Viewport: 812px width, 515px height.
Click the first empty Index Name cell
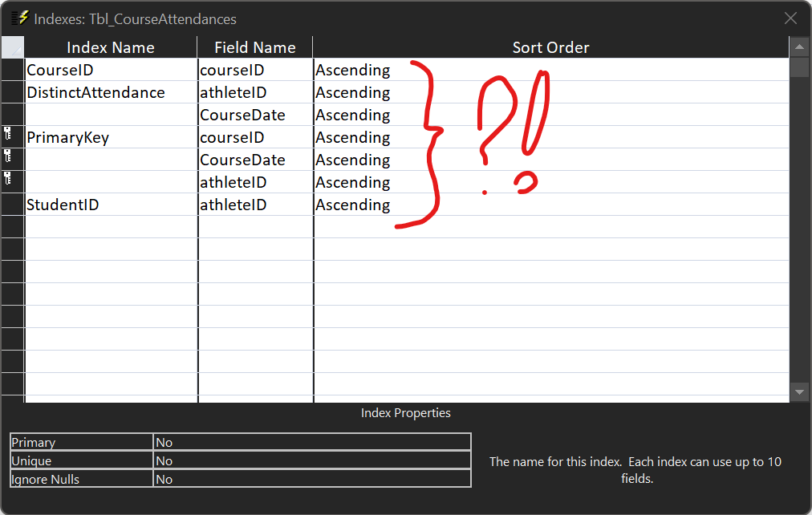pos(111,227)
